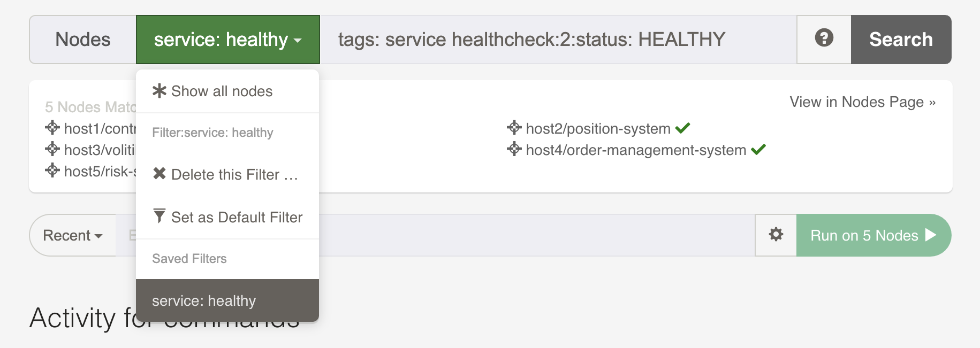Focus the node filter tags input field
The image size is (980, 348).
tap(558, 40)
